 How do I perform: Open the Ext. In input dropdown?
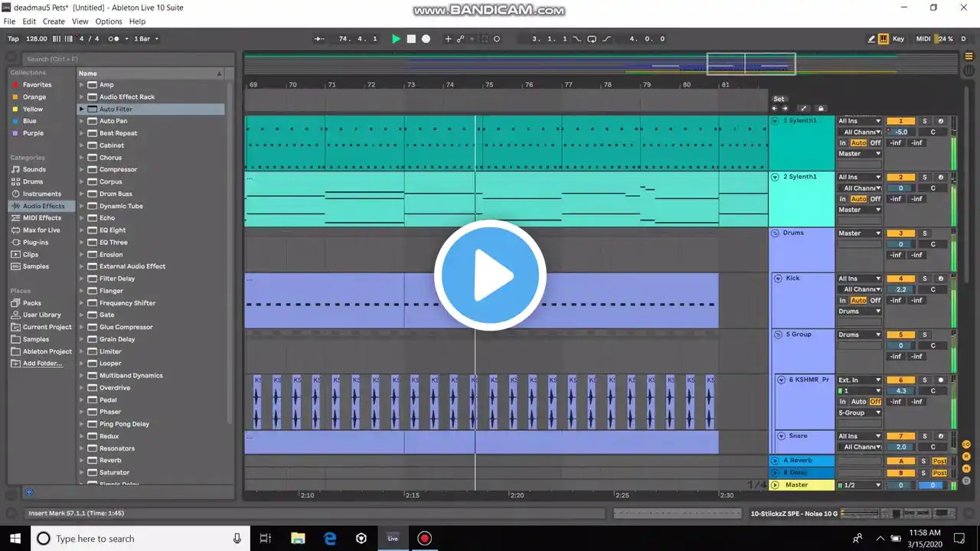[x=860, y=380]
